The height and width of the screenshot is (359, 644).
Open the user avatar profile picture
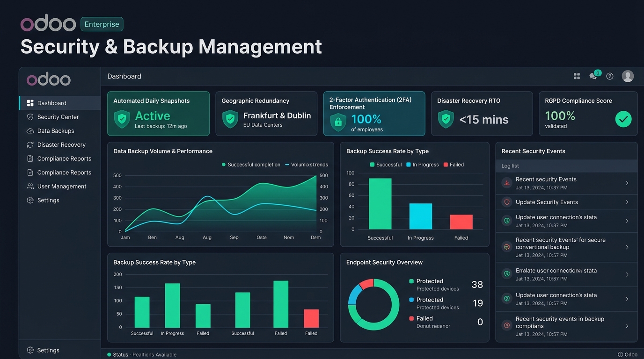coord(628,76)
